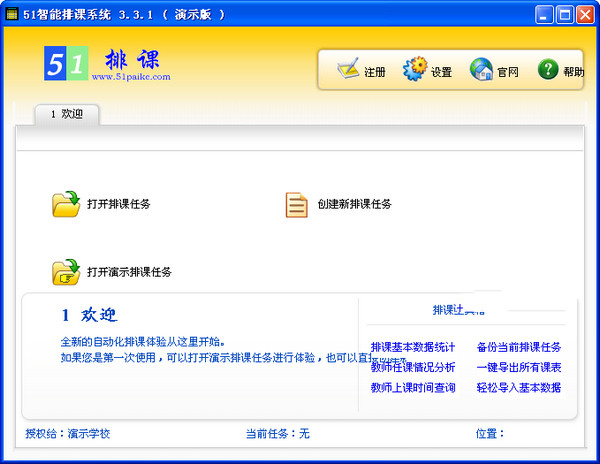Click the open folder icon for 打开排课任务
Screen dimensions: 600x464
66,204
